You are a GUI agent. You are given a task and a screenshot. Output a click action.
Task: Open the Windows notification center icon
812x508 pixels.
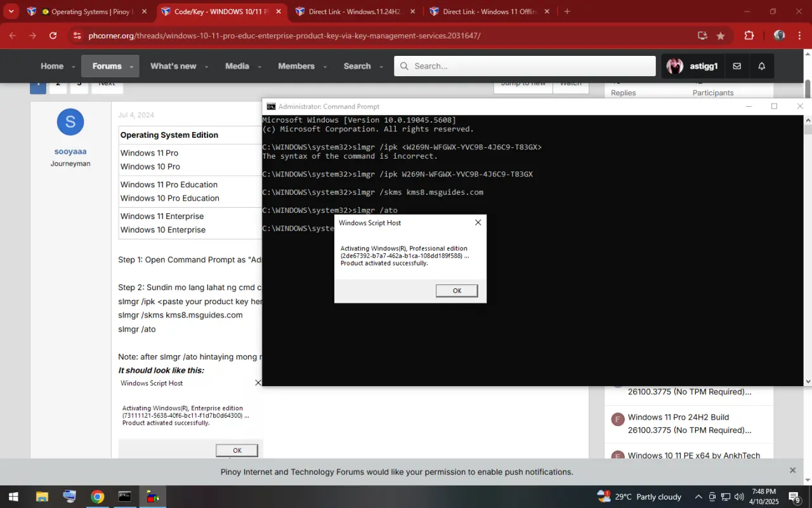[794, 497]
